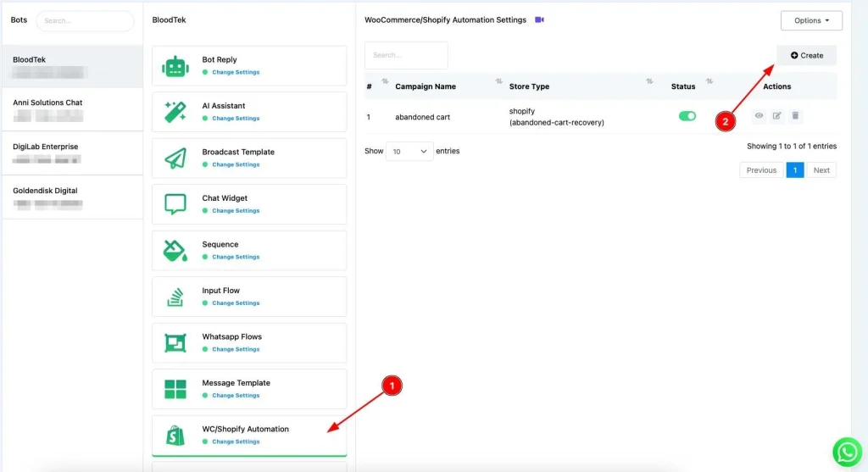
Task: Sort by the # column
Action: pyautogui.click(x=385, y=81)
